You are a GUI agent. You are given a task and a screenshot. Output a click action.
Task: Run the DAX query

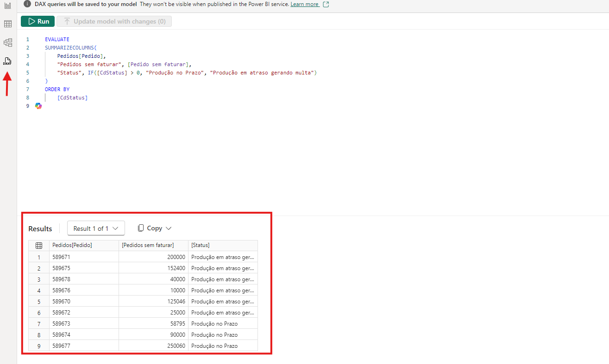38,21
